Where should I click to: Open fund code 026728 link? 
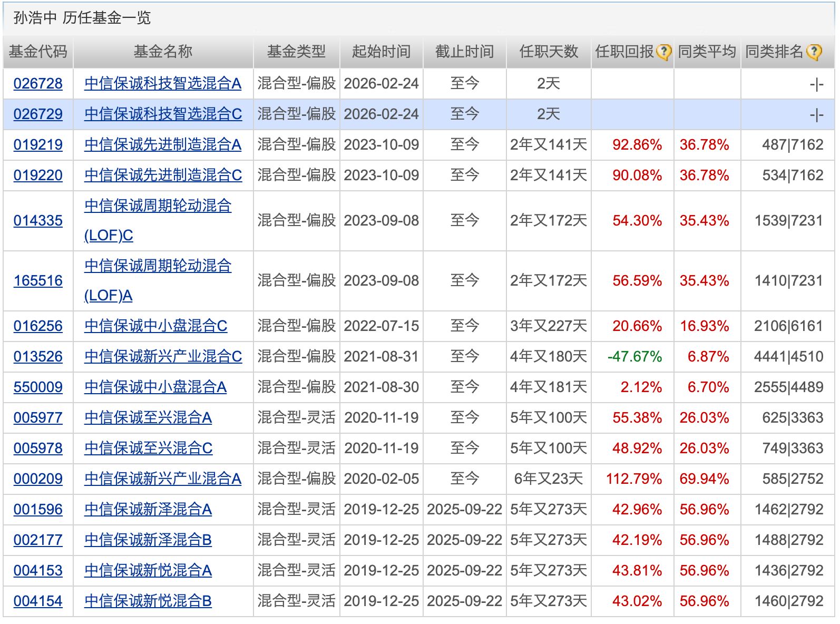pos(38,84)
